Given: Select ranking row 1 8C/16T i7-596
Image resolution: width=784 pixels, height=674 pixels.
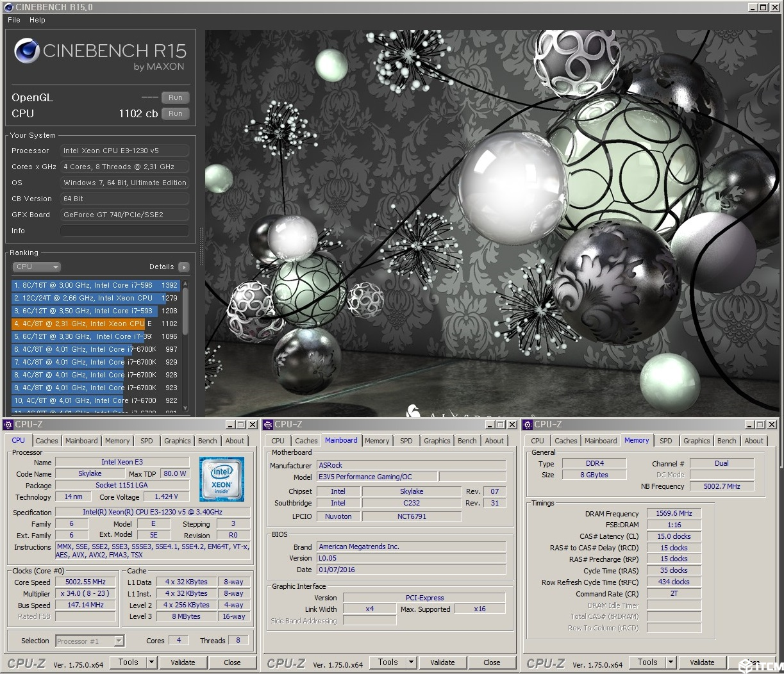Looking at the screenshot, I should [96, 285].
